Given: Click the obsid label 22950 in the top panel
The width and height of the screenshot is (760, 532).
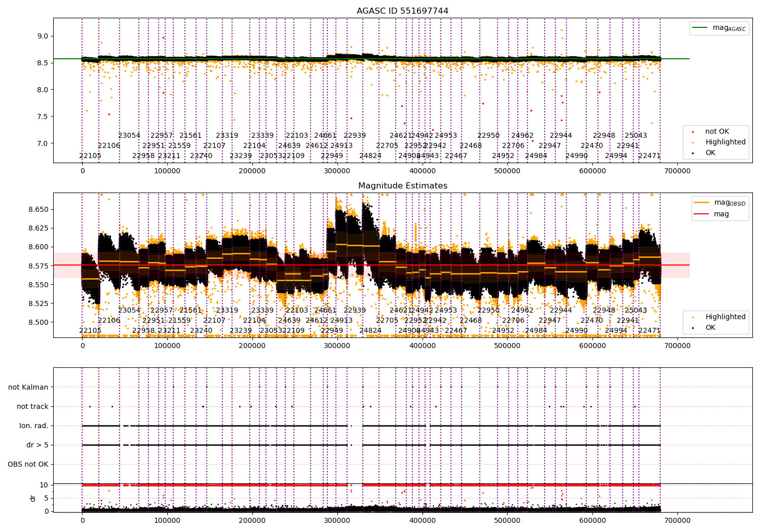Looking at the screenshot, I should (488, 136).
